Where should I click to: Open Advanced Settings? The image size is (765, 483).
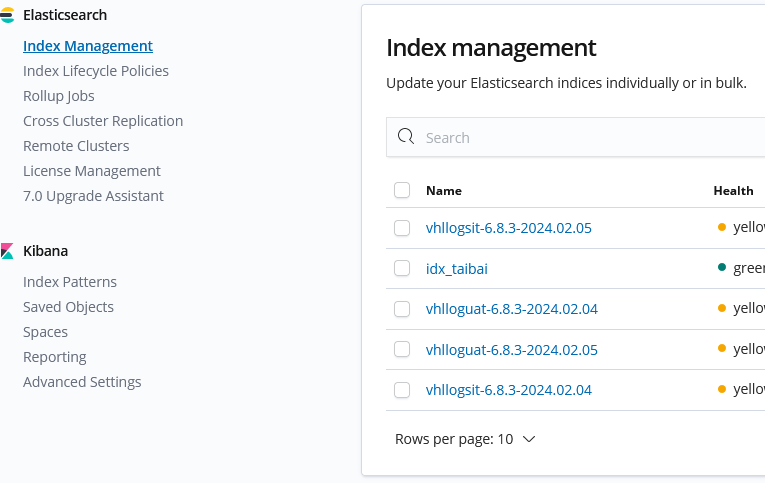pyautogui.click(x=82, y=382)
